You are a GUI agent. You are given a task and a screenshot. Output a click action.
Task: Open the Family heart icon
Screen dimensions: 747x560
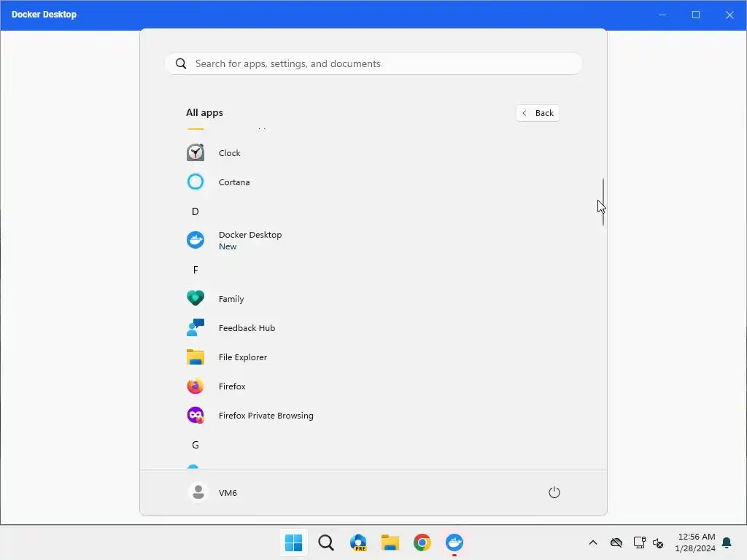pos(196,298)
